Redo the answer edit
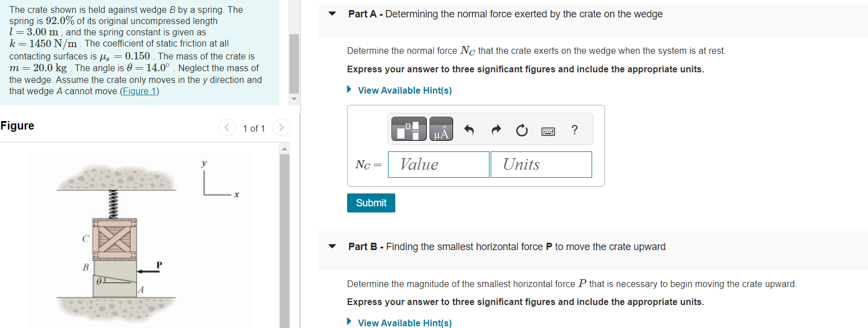Screen dimensions: 868x328 point(496,131)
